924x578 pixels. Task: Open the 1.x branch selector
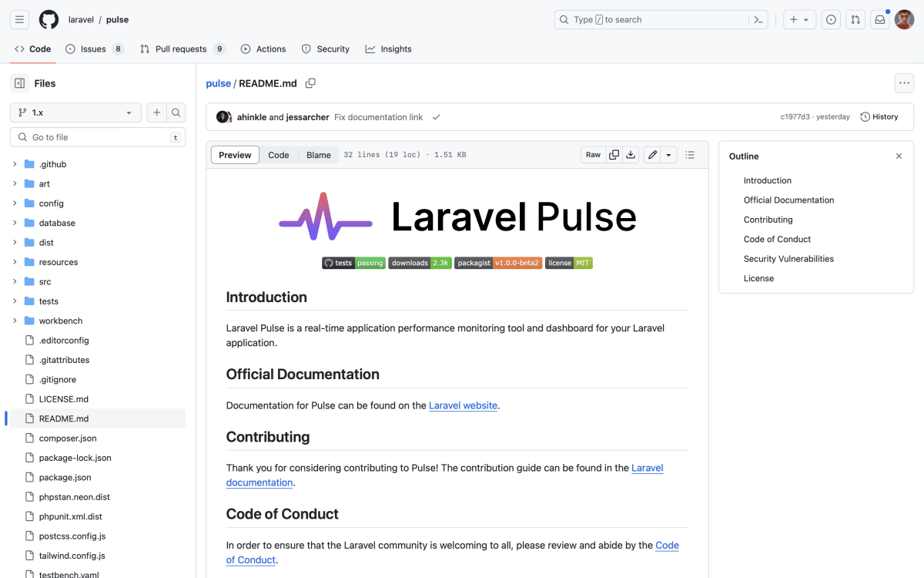point(75,113)
